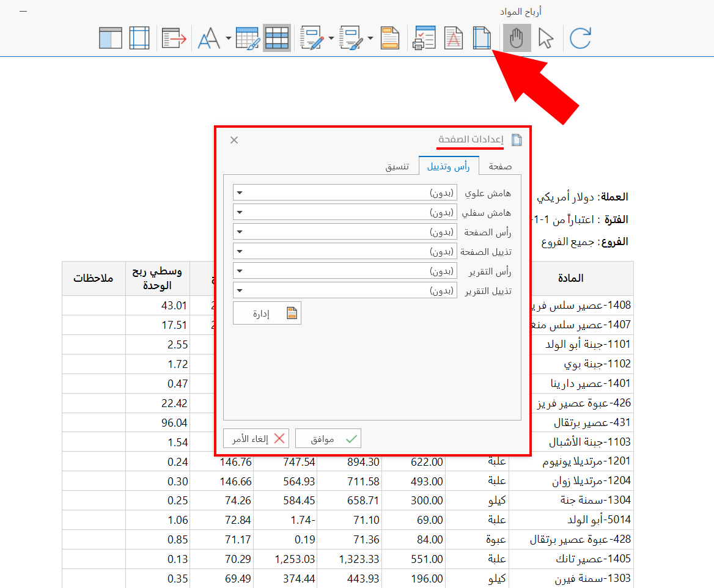Click the إلغاء الأمر cancel button
Image resolution: width=714 pixels, height=588 pixels.
coord(256,439)
